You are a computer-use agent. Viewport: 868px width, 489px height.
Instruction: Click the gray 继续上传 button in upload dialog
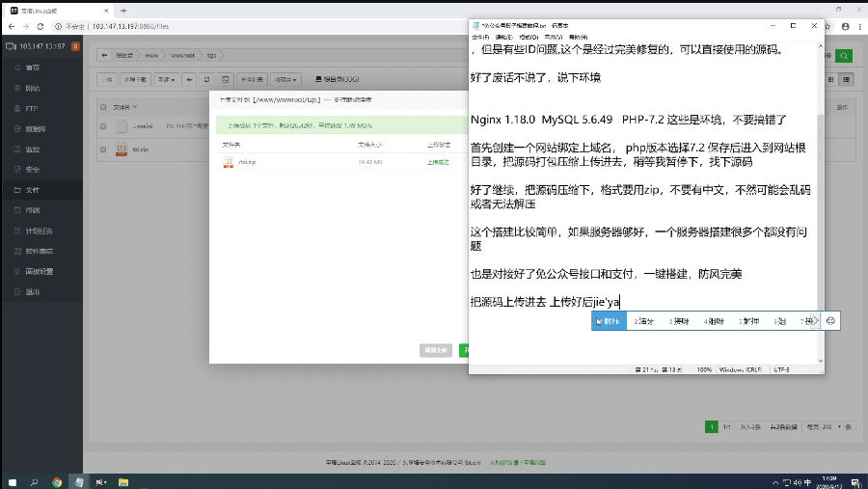tap(435, 349)
